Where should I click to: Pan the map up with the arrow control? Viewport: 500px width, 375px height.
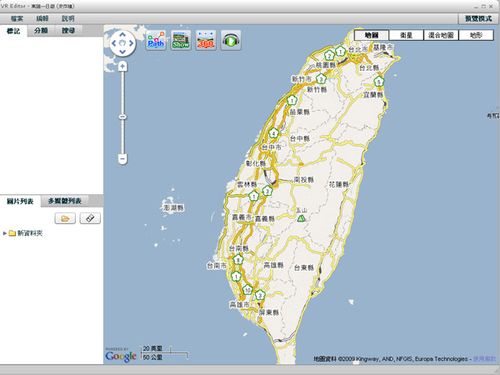pyautogui.click(x=122, y=35)
